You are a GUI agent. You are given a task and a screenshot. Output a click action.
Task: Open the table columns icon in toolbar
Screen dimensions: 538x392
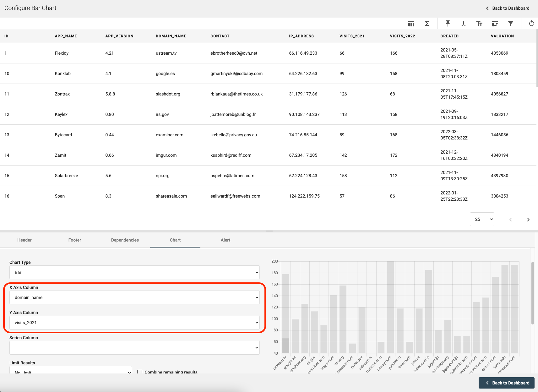click(x=411, y=24)
